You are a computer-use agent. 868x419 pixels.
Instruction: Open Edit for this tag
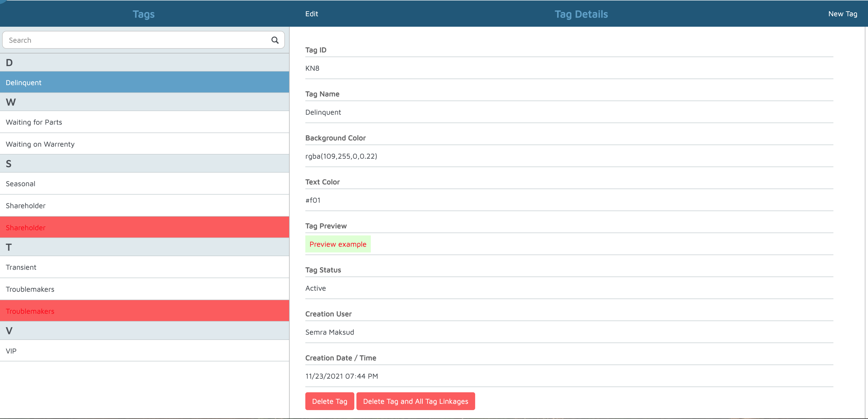tap(311, 14)
